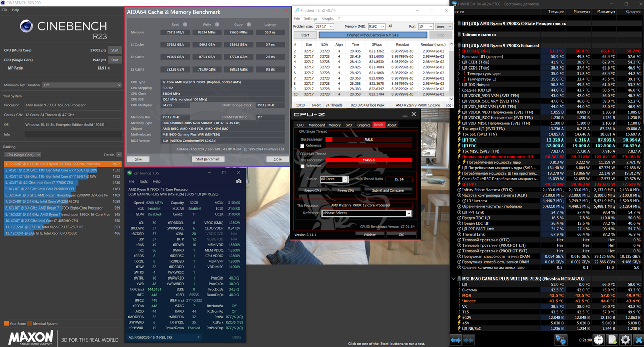The width and height of the screenshot is (644, 347).
Task: Click the Start button in LinX
Action: click(x=305, y=35)
